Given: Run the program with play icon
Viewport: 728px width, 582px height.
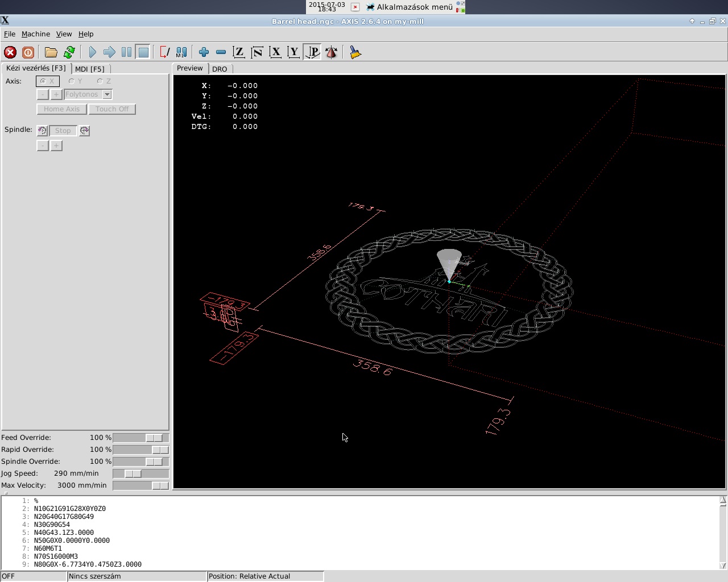Looking at the screenshot, I should 92,52.
